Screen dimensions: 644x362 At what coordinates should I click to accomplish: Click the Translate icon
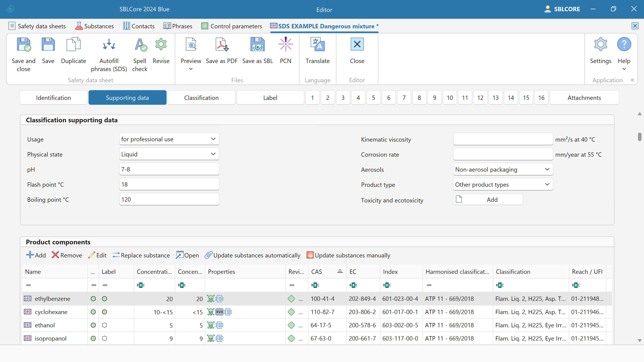pyautogui.click(x=317, y=44)
